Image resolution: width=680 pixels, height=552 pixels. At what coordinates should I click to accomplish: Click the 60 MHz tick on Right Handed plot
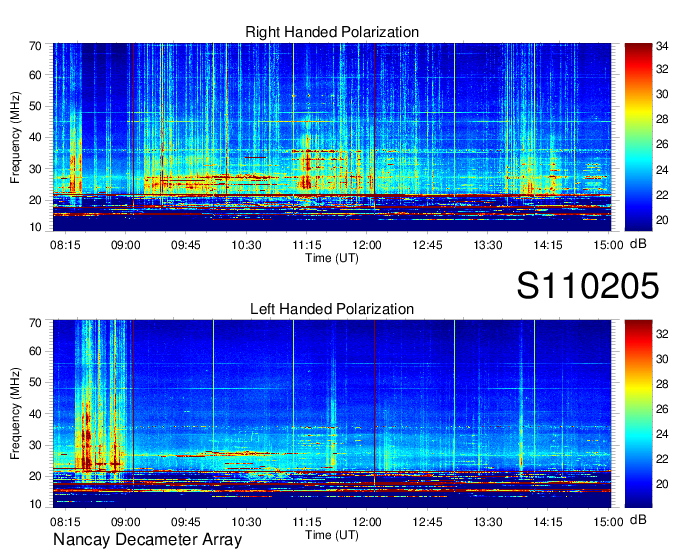(35, 75)
